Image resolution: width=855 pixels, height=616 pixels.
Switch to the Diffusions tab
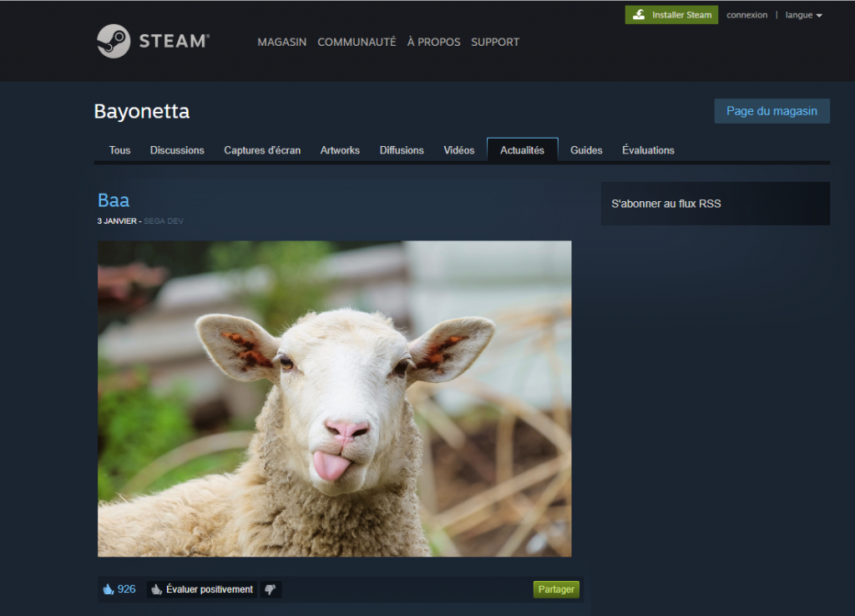[x=402, y=150]
